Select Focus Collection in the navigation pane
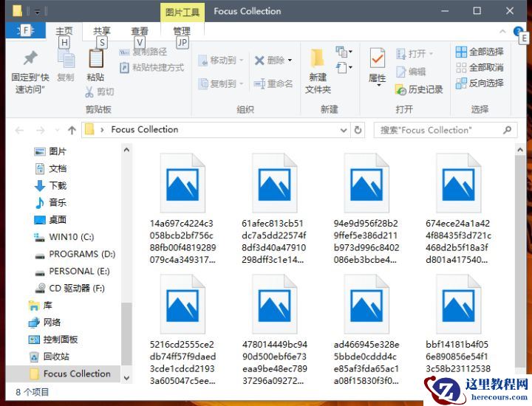532x406 pixels. click(63, 374)
